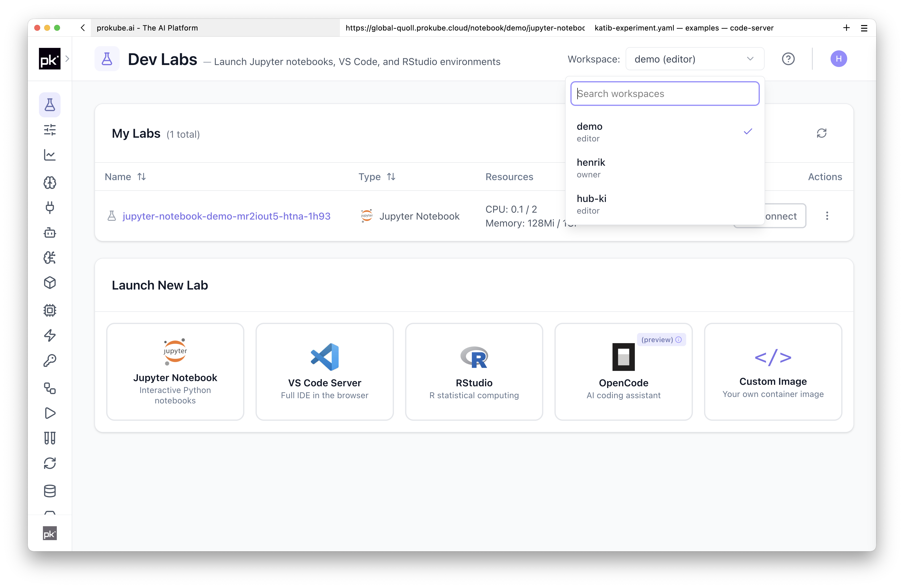The width and height of the screenshot is (904, 588).
Task: Launch a Jupyter Notebook lab card
Action: (x=175, y=371)
